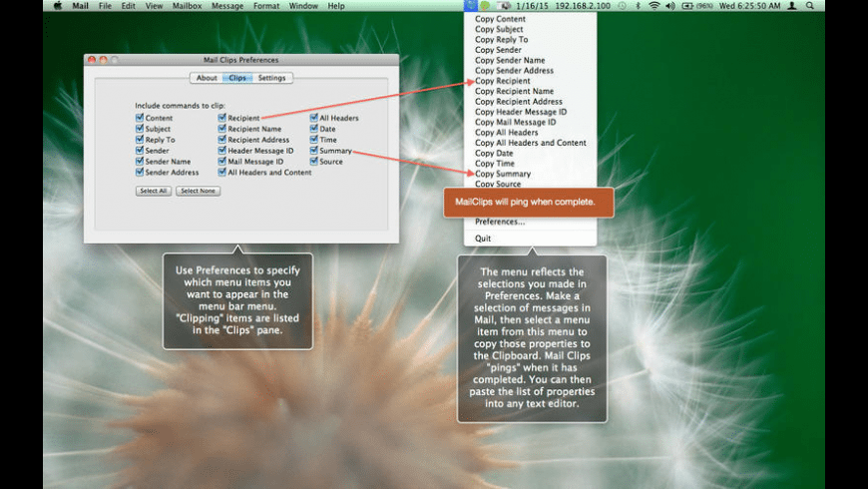Open the Wi-Fi status menu
This screenshot has width=868, height=489.
coord(653,6)
